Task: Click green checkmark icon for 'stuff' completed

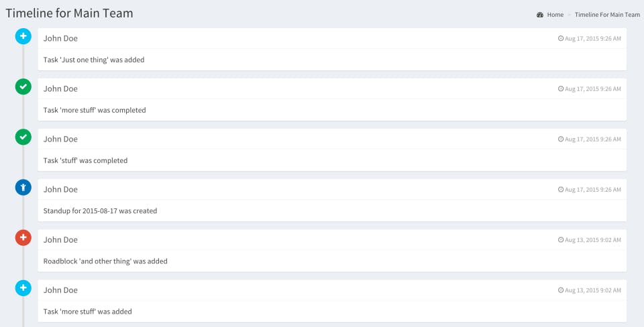Action: [x=23, y=137]
